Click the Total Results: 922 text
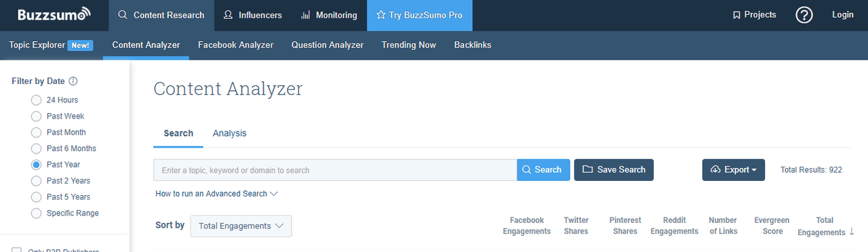Image resolution: width=868 pixels, height=252 pixels. [811, 170]
